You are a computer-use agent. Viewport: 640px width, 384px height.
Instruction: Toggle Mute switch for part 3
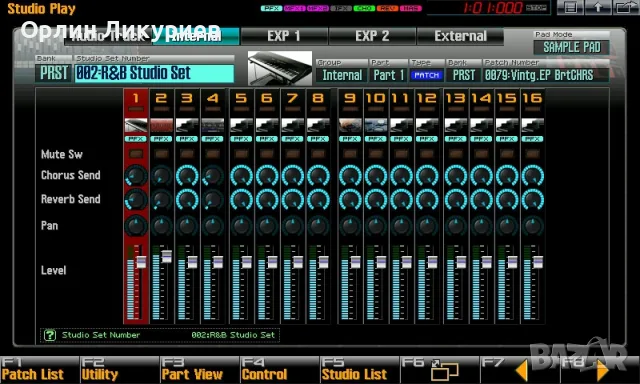point(187,154)
